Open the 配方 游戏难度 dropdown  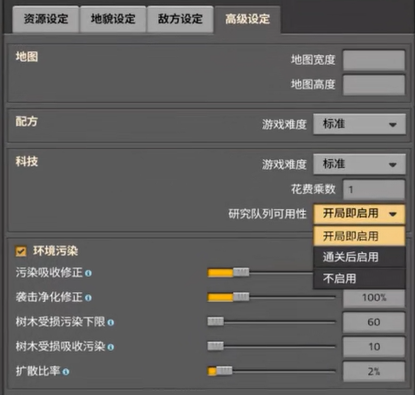tap(359, 124)
